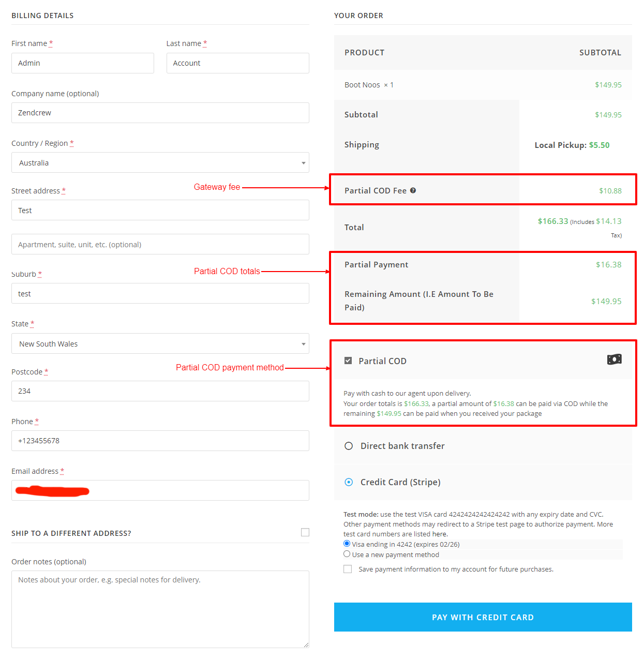This screenshot has width=644, height=660.
Task: Expand the State dropdown
Action: [x=160, y=343]
